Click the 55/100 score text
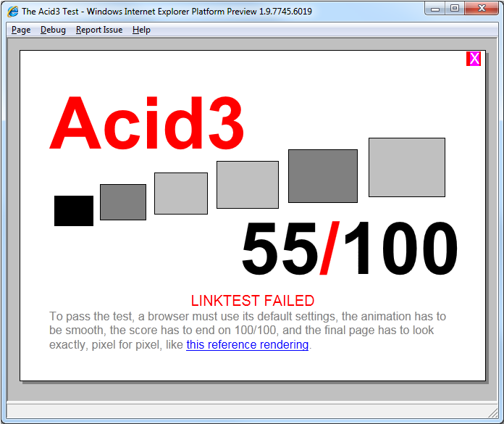This screenshot has width=504, height=424. click(349, 248)
